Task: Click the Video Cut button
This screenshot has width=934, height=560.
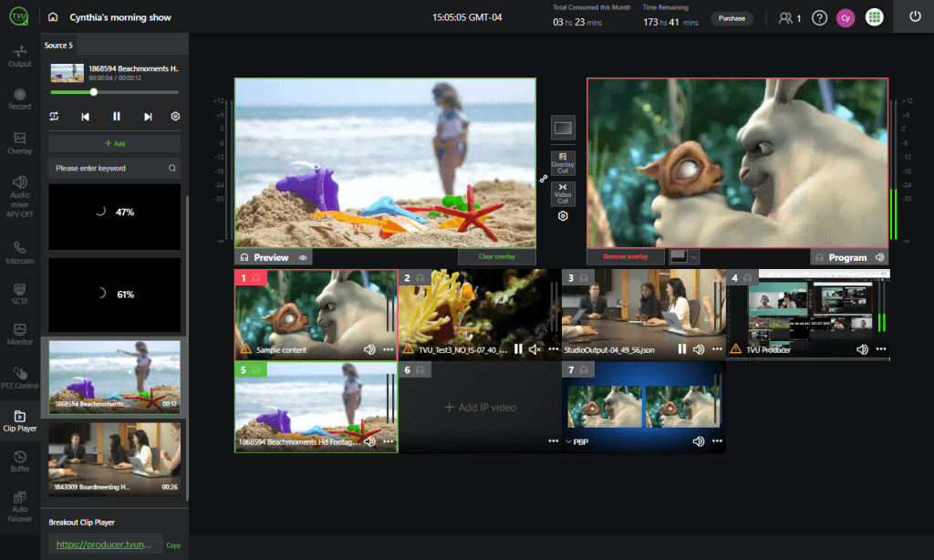Action: point(563,193)
